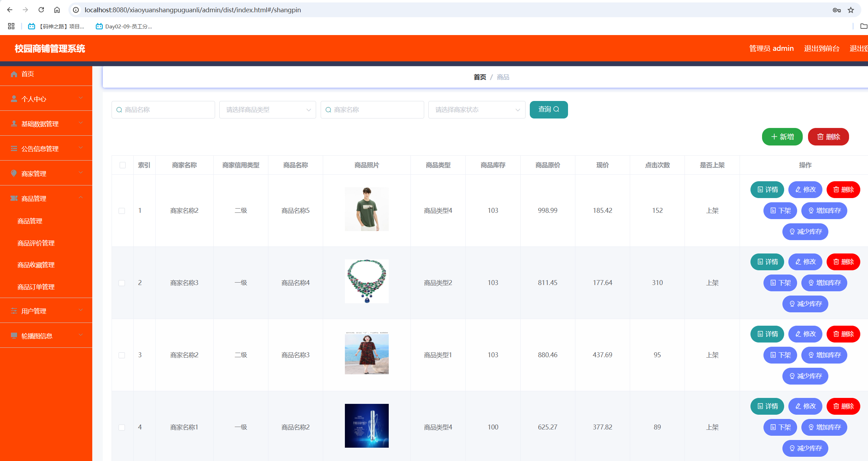Click 详情 for 商品名称2

767,406
